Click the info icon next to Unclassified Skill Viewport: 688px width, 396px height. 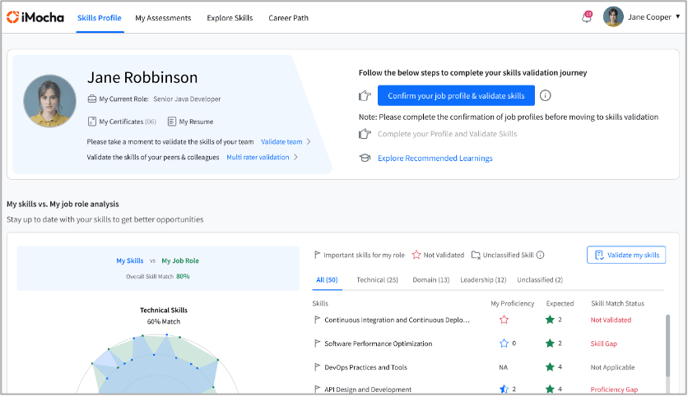(x=540, y=255)
